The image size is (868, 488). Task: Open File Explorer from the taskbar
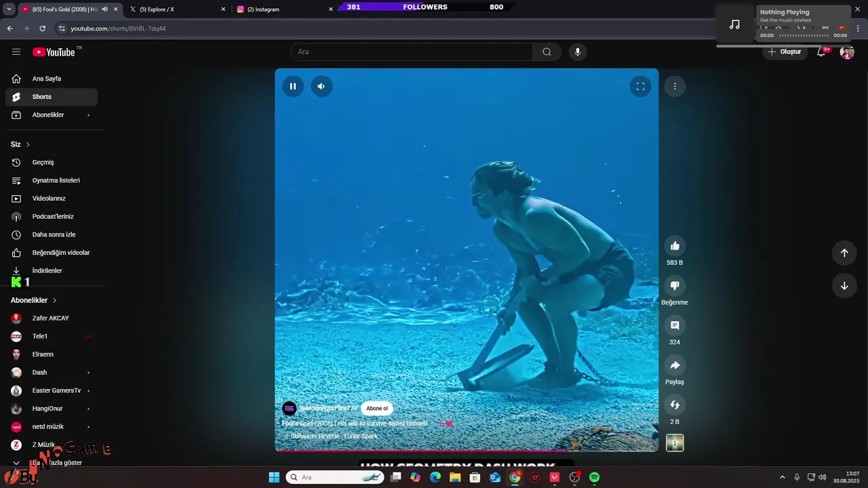pos(455,477)
